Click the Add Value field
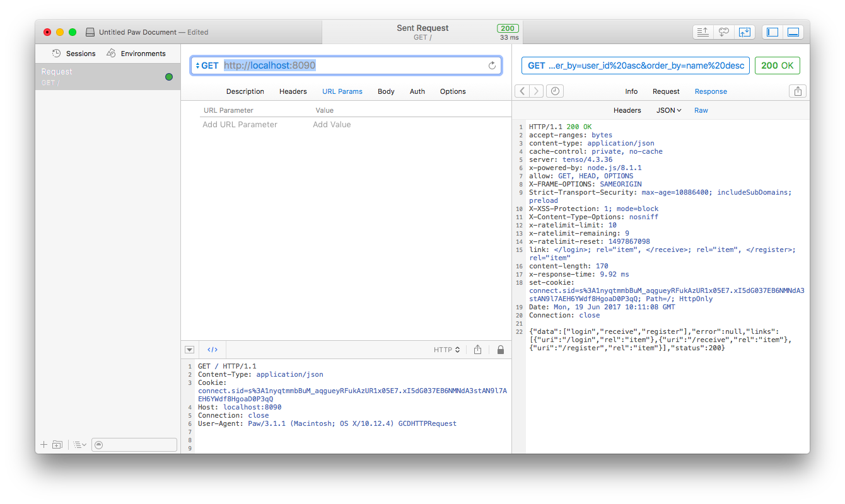Viewport: 845px width, 504px height. tap(332, 125)
